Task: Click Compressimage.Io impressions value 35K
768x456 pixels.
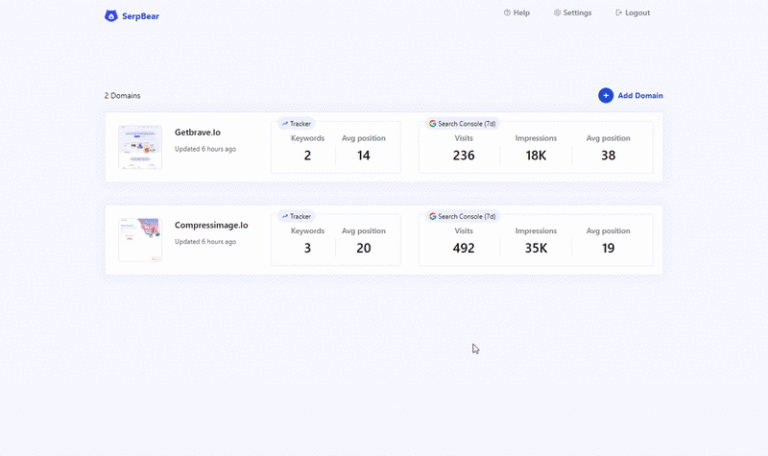Action: (536, 248)
